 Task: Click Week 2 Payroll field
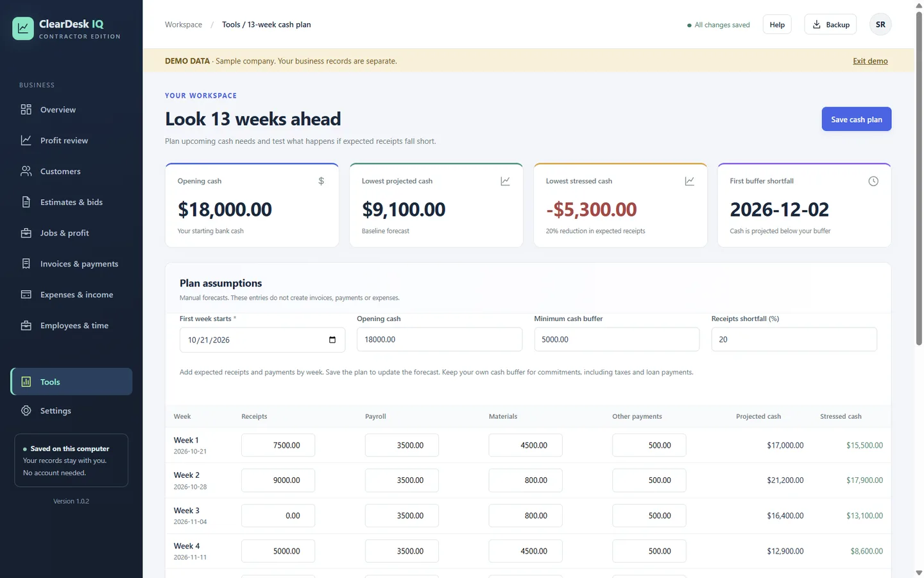point(402,480)
